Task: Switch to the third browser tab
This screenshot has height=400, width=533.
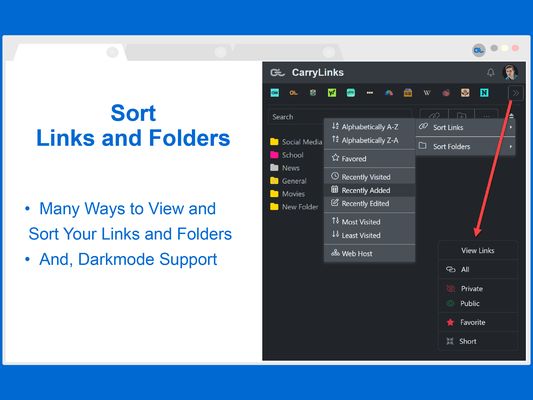Action: tap(287, 52)
